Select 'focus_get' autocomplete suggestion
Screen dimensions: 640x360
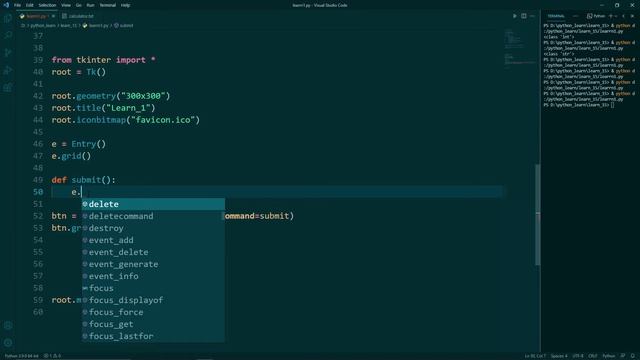coord(153,324)
